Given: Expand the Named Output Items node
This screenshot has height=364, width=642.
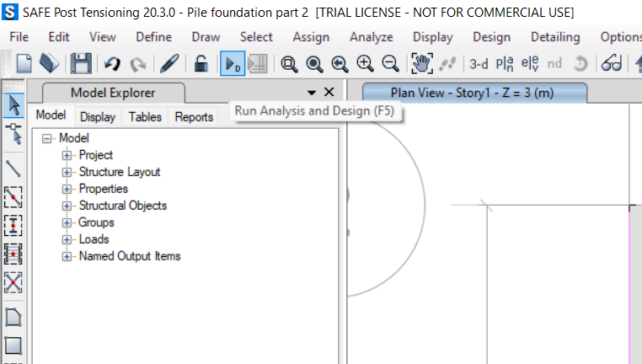Looking at the screenshot, I should [67, 257].
